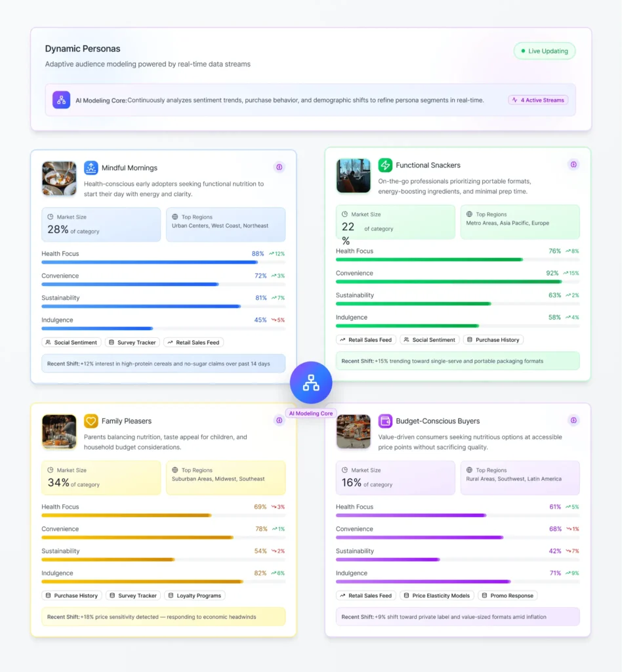Click the 34% market size value

point(58,483)
